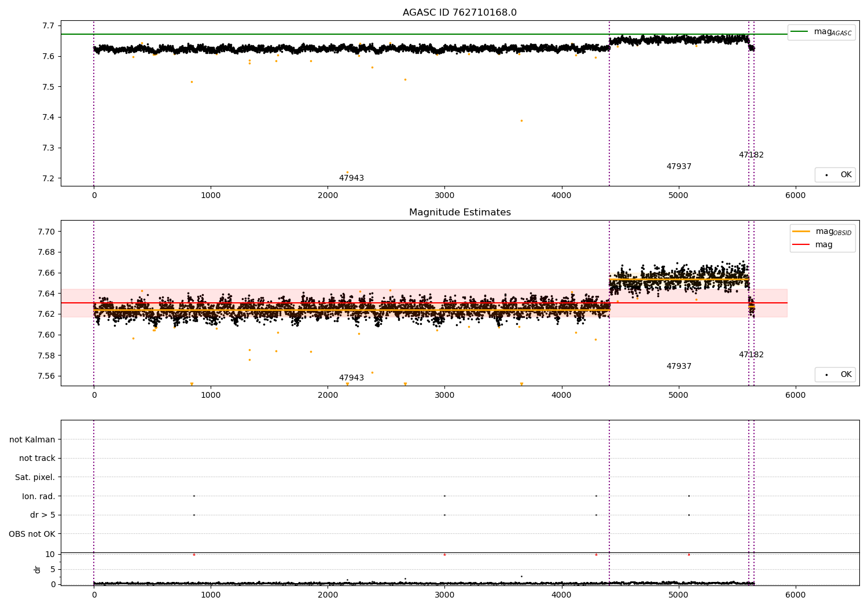Click the 'Ion. rad.' flag dot near x=850
The height and width of the screenshot is (608, 868).
pos(194,496)
